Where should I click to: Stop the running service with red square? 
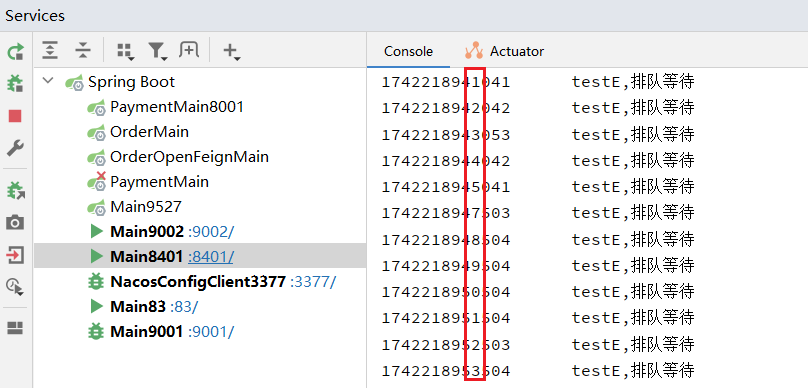[x=15, y=116]
